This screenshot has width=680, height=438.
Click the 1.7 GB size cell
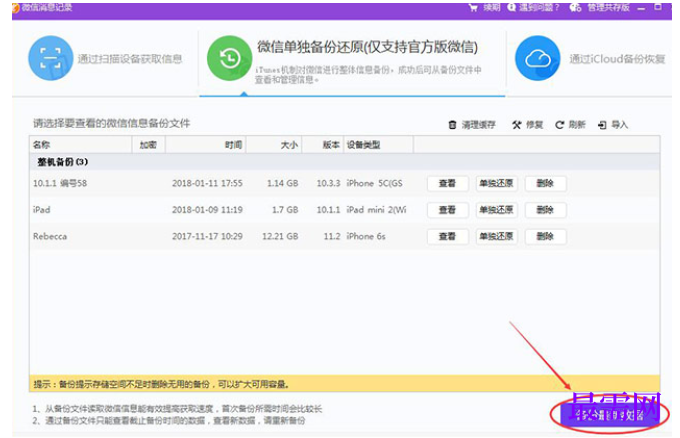pos(285,210)
